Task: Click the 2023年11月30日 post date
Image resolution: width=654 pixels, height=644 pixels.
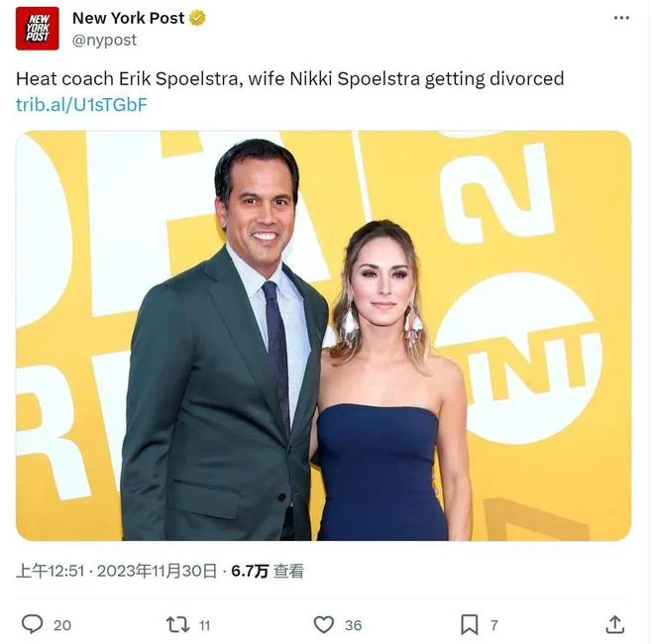Action: click(x=158, y=571)
